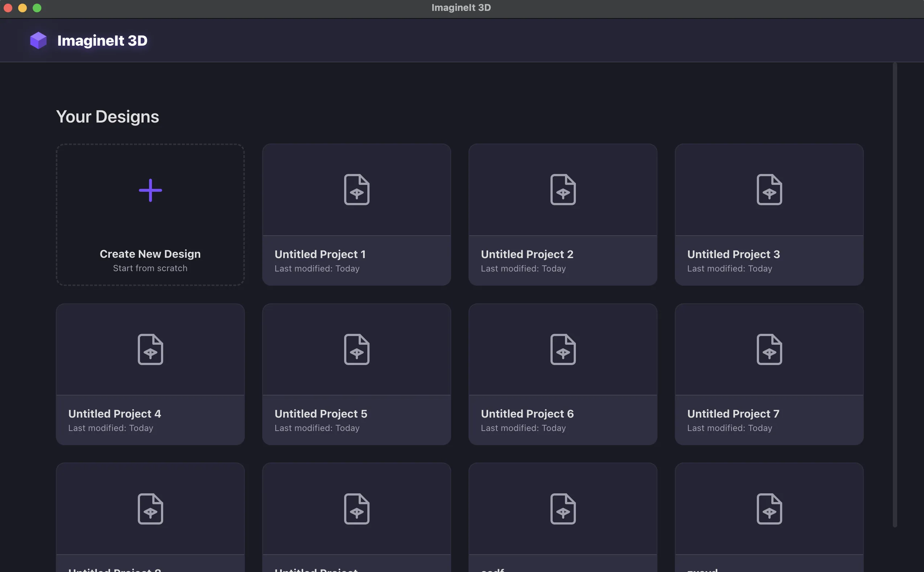Open the file icon of Untitled Project 5
The height and width of the screenshot is (572, 924).
(356, 349)
